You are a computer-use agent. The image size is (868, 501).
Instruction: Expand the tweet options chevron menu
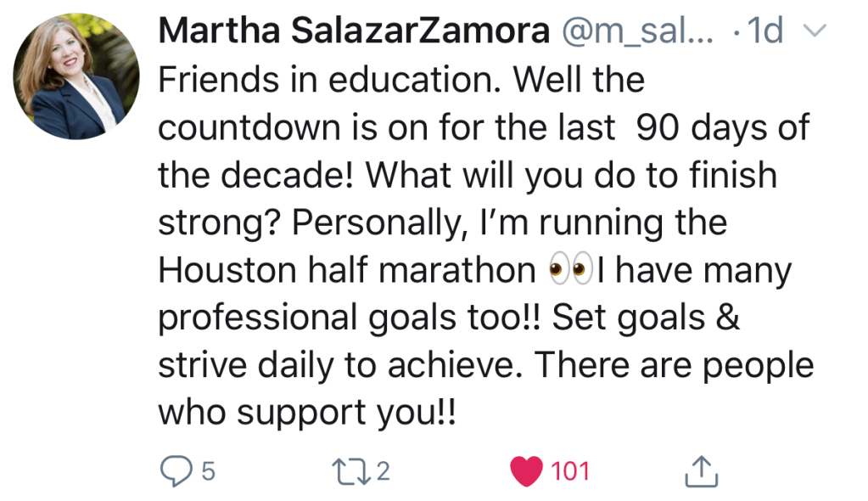click(x=814, y=33)
